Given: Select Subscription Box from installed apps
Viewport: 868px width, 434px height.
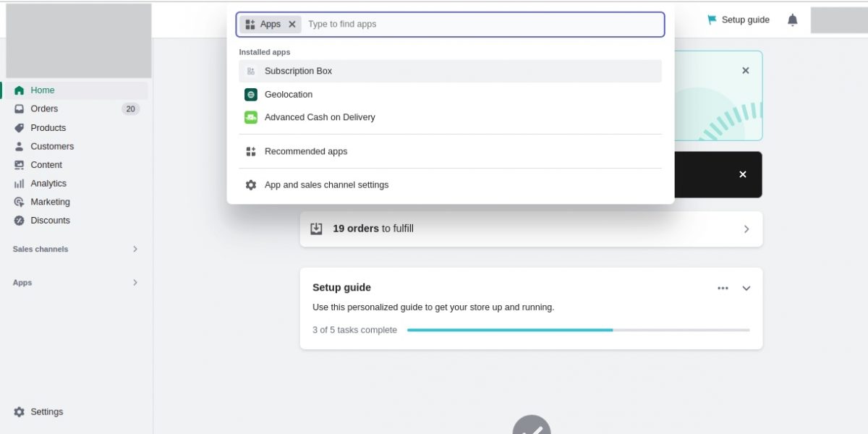Looking at the screenshot, I should (298, 71).
